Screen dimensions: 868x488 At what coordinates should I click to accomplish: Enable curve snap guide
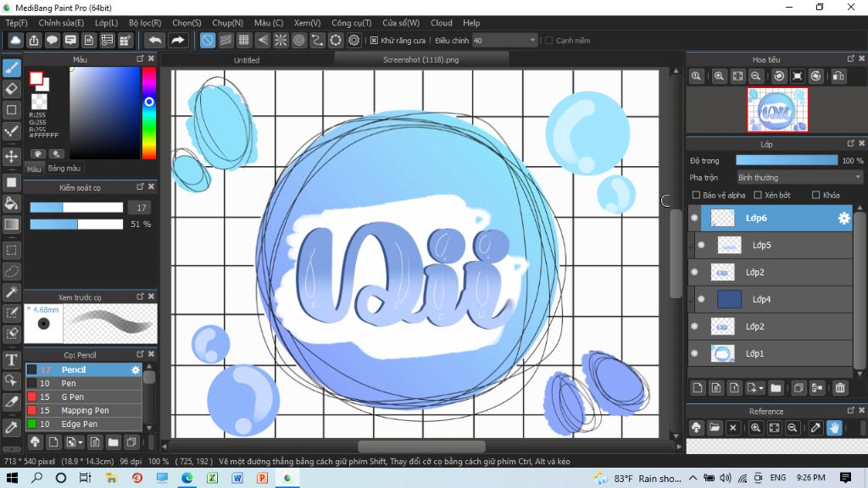coord(317,41)
